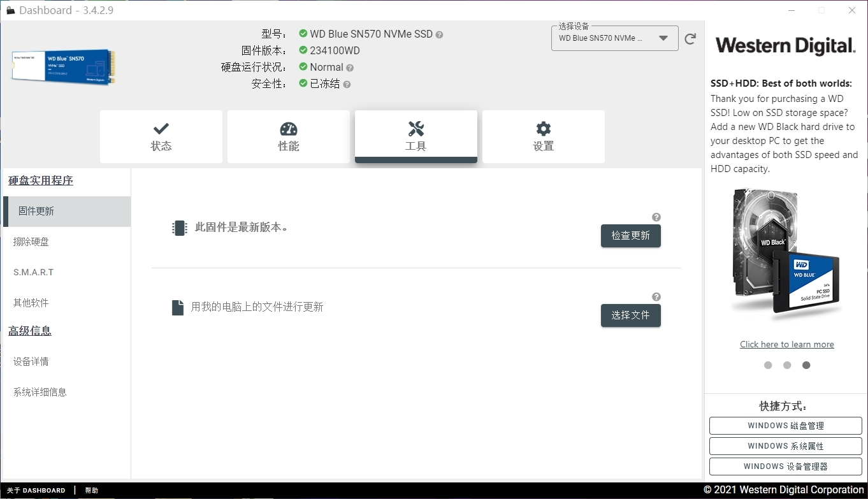Open 系统详细信息 in the sidebar

[67, 393]
